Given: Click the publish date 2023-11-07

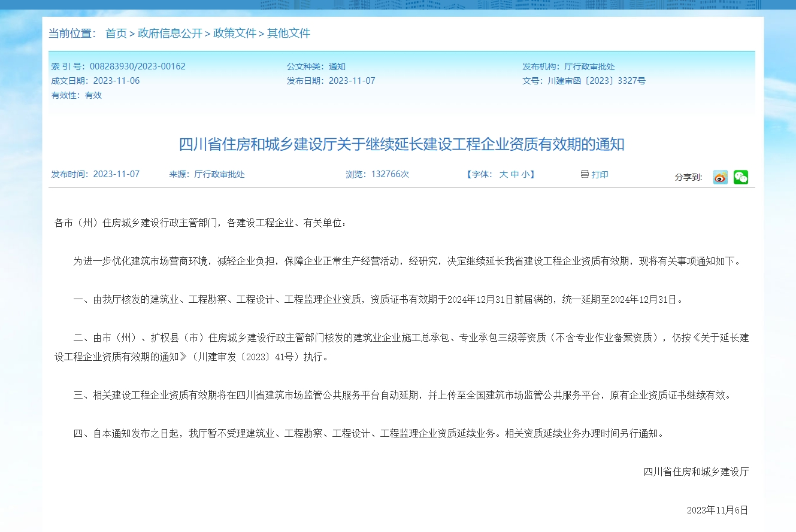Looking at the screenshot, I should point(353,80).
